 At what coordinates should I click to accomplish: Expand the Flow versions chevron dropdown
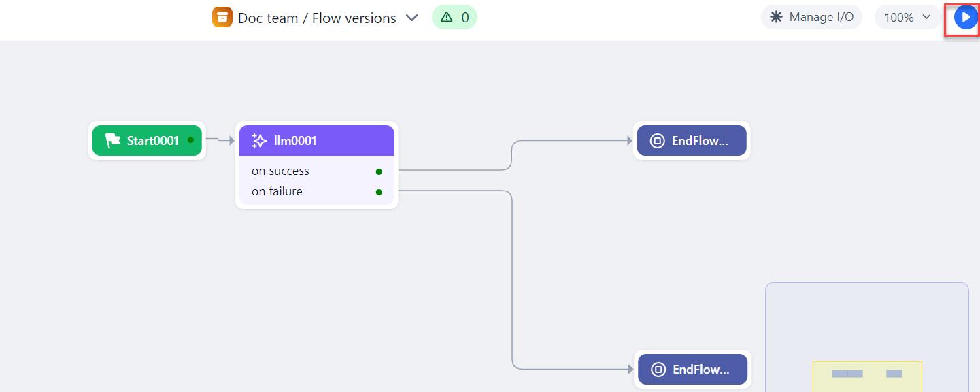tap(411, 18)
